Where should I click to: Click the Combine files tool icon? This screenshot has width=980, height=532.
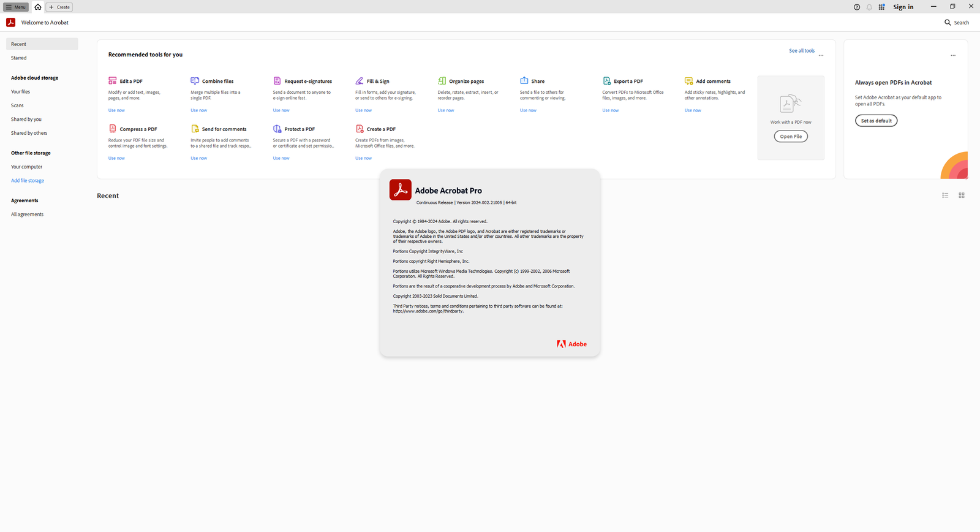195,81
